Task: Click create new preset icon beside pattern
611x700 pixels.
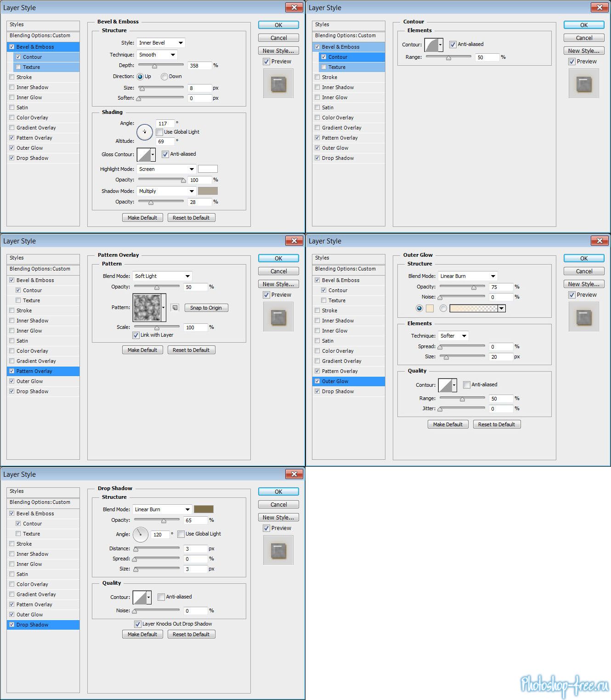Action: (x=175, y=308)
